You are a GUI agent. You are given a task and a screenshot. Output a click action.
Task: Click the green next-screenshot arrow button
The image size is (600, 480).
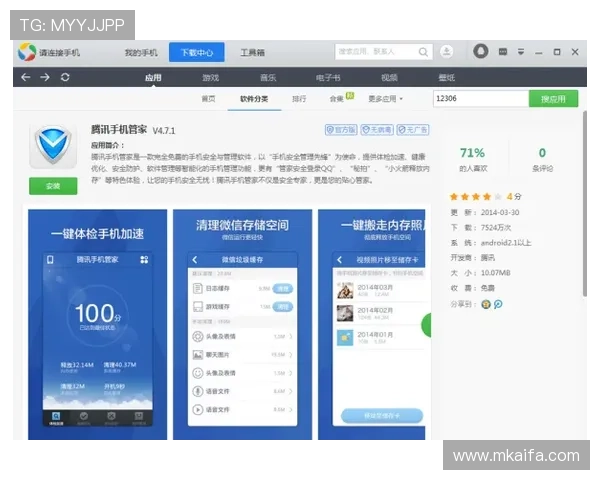tap(426, 325)
